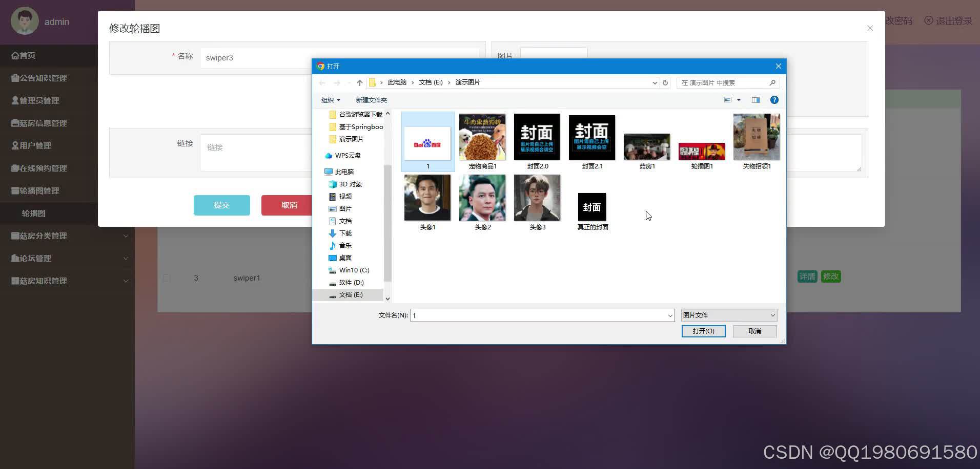
Task: Select 软件 (D:) drive
Action: tap(346, 283)
